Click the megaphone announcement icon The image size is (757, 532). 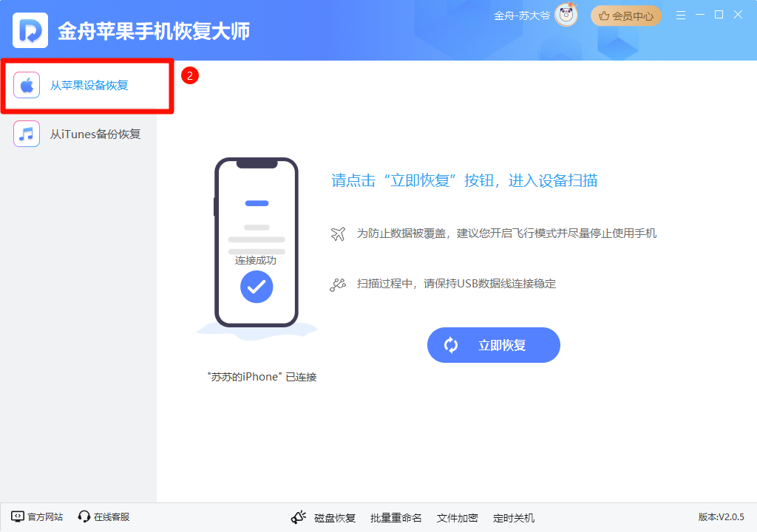(x=299, y=517)
